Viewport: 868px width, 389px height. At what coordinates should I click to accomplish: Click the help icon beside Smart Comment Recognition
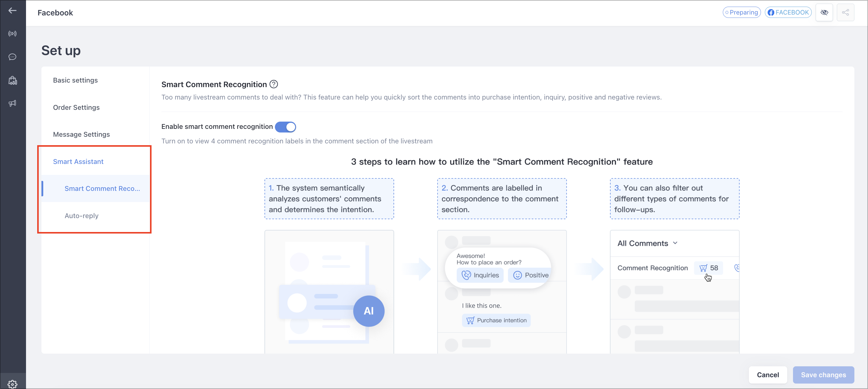(274, 84)
